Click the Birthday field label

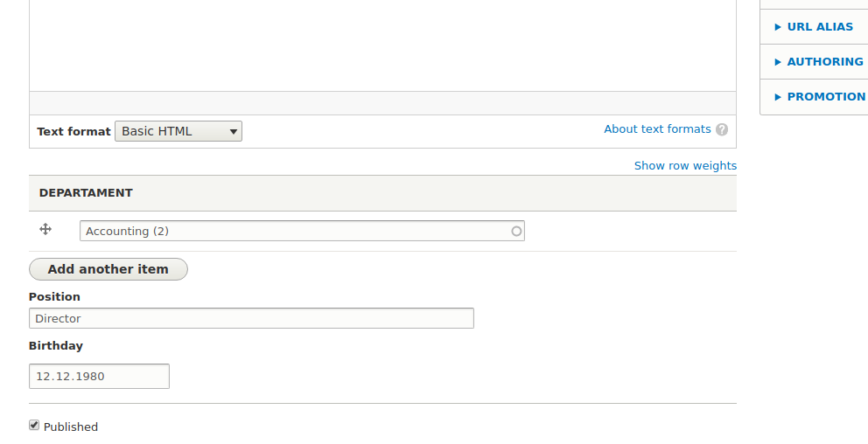click(56, 346)
